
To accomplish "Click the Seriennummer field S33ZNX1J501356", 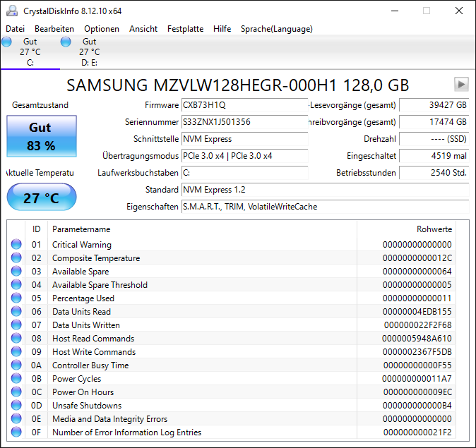I will click(244, 122).
